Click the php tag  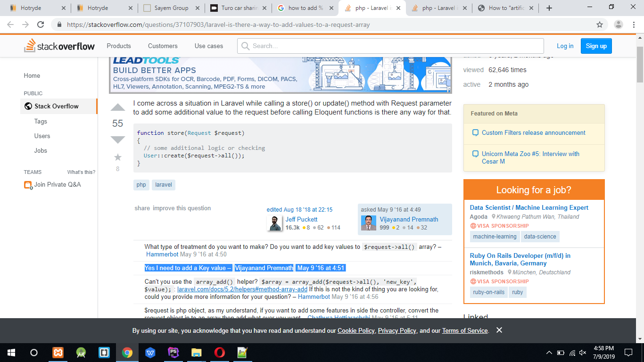pos(141,185)
